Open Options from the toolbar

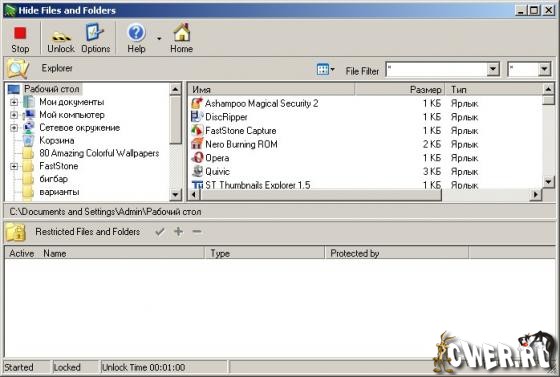coord(95,39)
